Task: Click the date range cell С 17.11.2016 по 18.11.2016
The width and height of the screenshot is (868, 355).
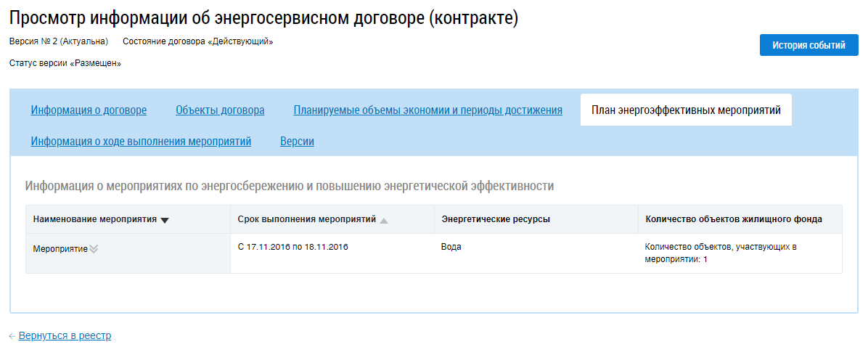Action: coord(292,247)
